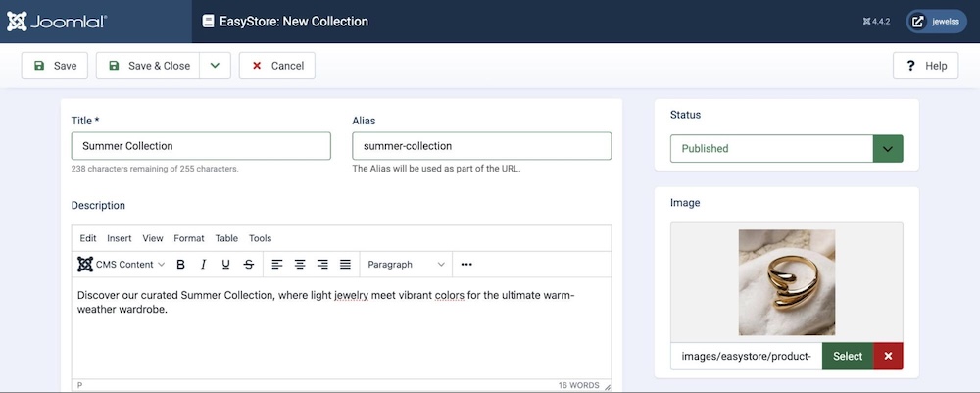Screen dimensions: 980x393
Task: Click into the Alias input field
Action: click(481, 146)
